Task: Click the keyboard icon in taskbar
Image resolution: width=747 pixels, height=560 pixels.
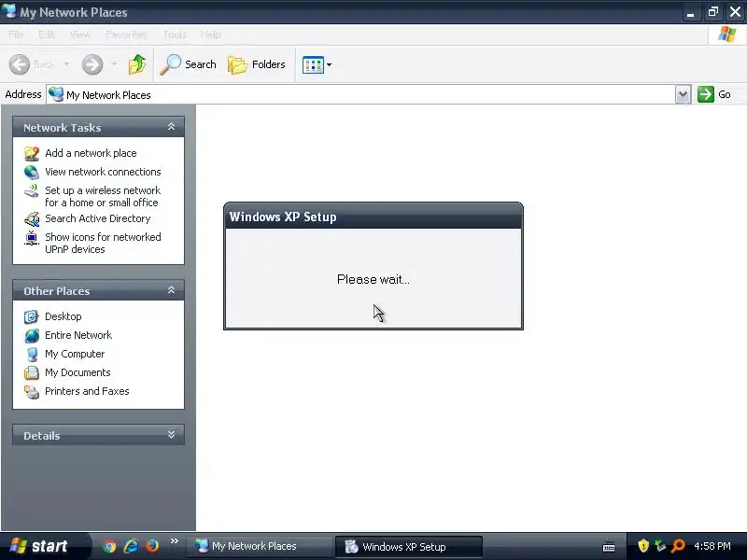Action: (609, 547)
